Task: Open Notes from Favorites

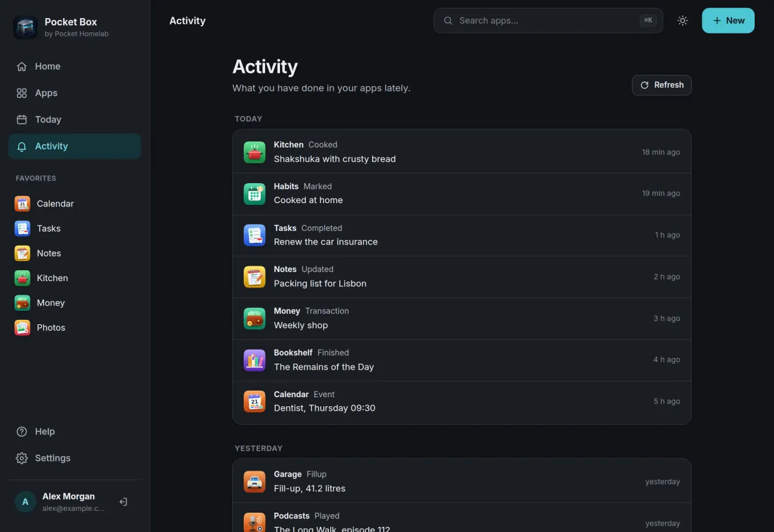Action: coord(75,253)
